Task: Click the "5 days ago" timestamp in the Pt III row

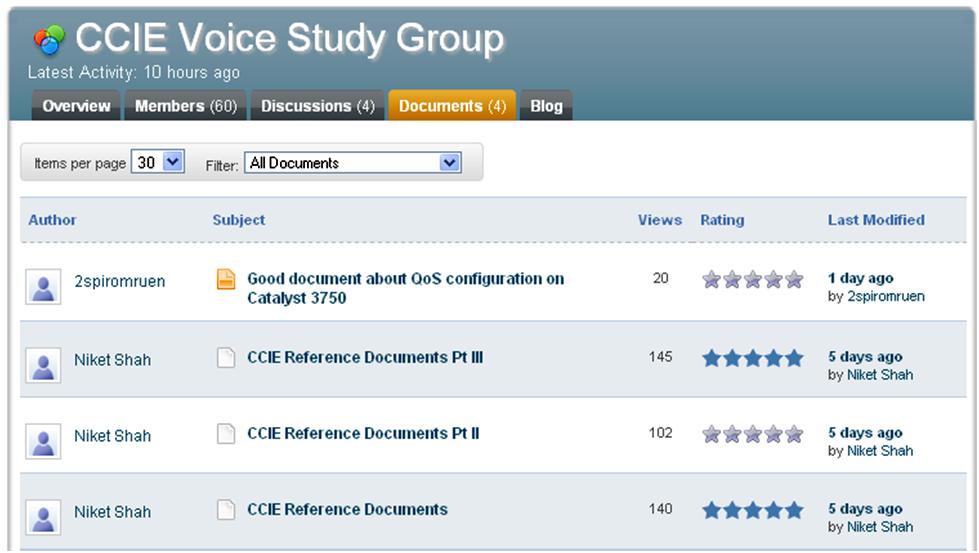Action: (865, 357)
